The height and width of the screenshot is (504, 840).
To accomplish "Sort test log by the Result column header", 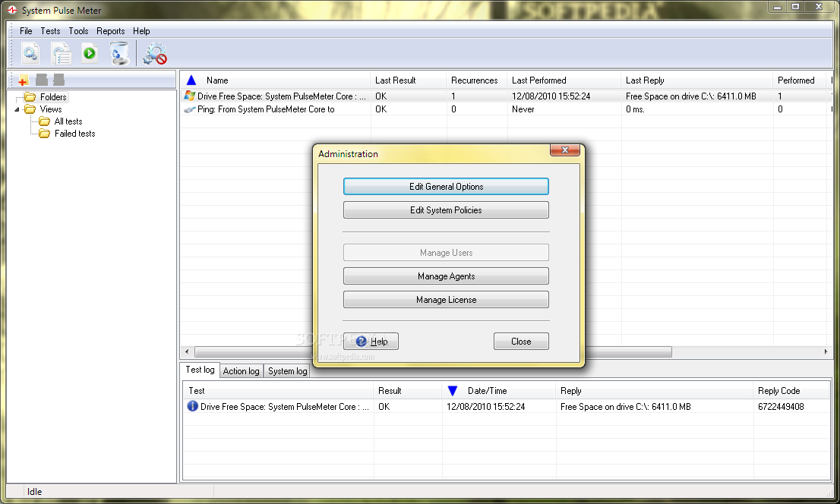I will point(408,391).
